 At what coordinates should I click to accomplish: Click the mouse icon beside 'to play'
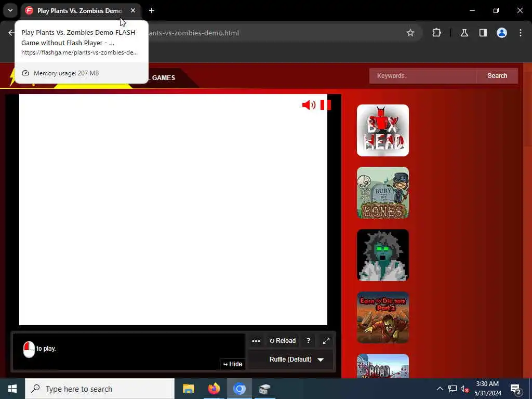click(x=29, y=349)
